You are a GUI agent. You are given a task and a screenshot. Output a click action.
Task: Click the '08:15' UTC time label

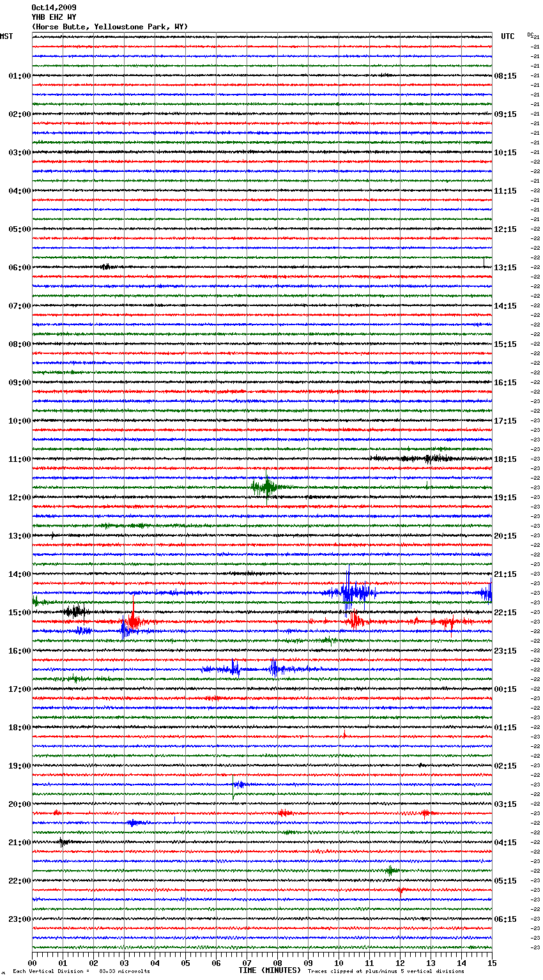coord(505,76)
